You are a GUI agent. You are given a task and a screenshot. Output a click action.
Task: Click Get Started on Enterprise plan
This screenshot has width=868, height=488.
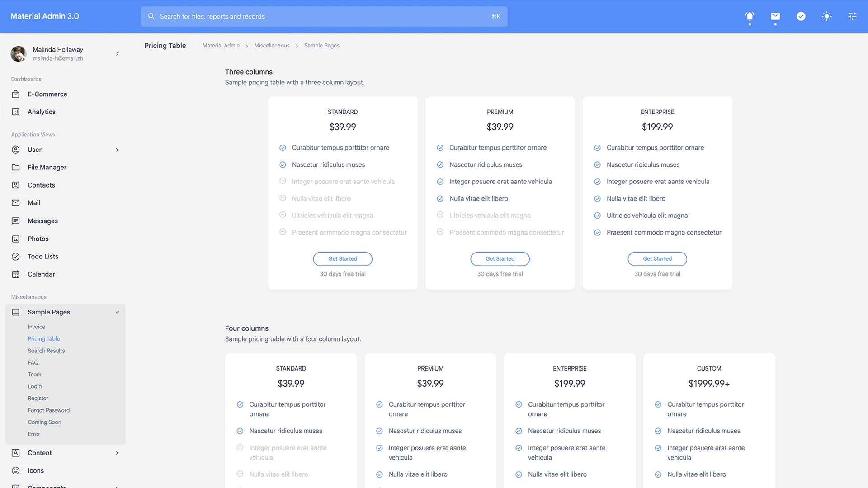pyautogui.click(x=657, y=259)
